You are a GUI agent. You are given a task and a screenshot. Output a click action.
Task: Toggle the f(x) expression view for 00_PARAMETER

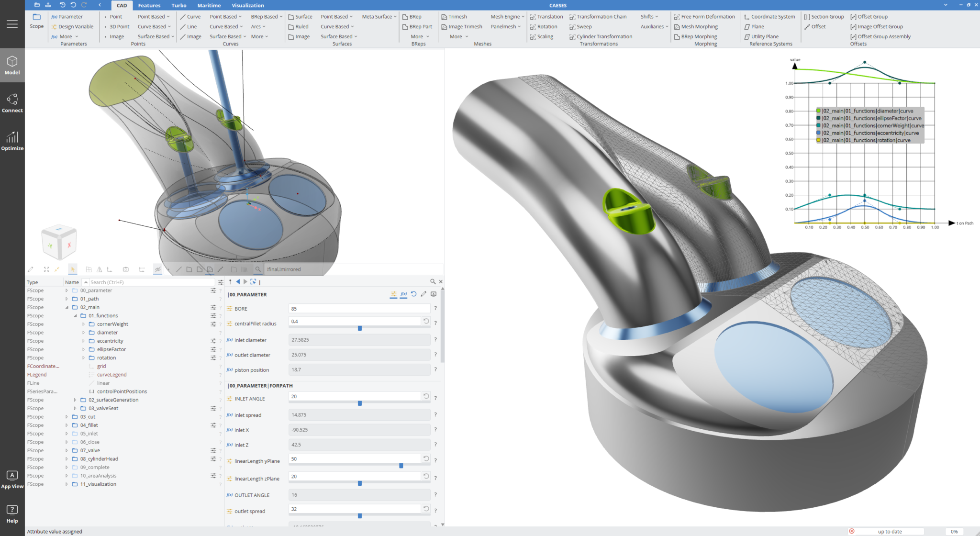click(403, 294)
